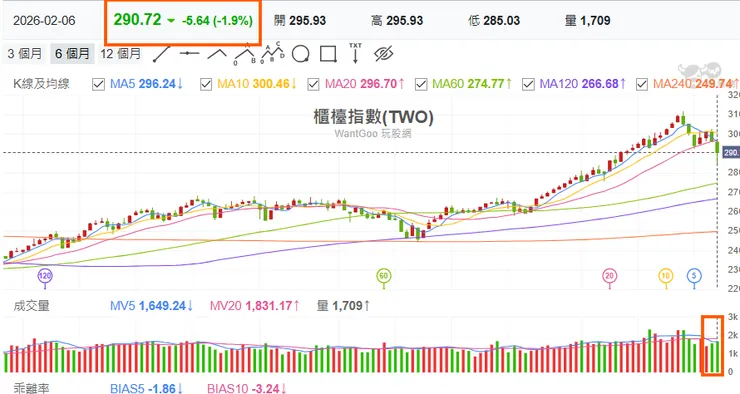Click the low price 低 285.03
Image resolution: width=740 pixels, height=394 pixels.
[494, 21]
